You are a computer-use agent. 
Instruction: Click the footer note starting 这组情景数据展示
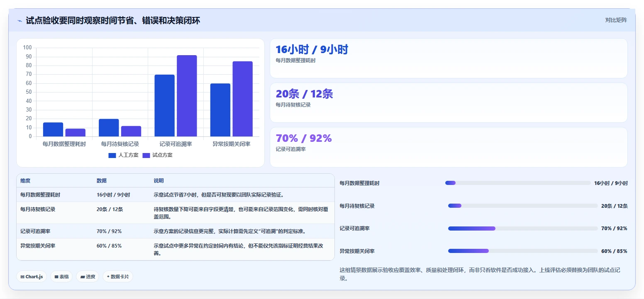coord(481,274)
